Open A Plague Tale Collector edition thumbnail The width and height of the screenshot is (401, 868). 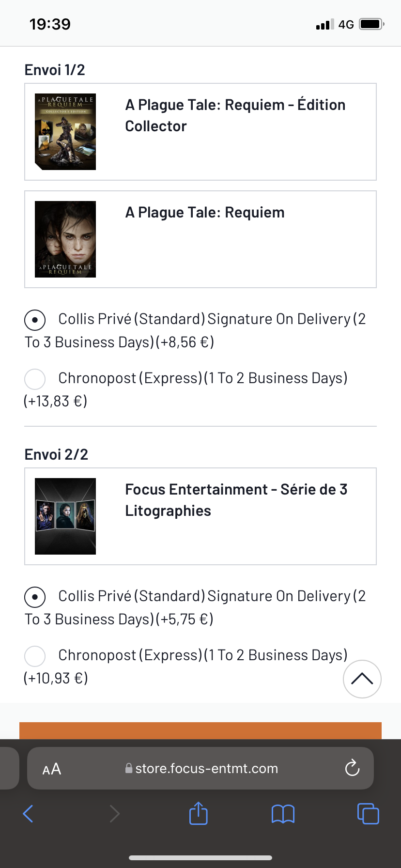65,132
